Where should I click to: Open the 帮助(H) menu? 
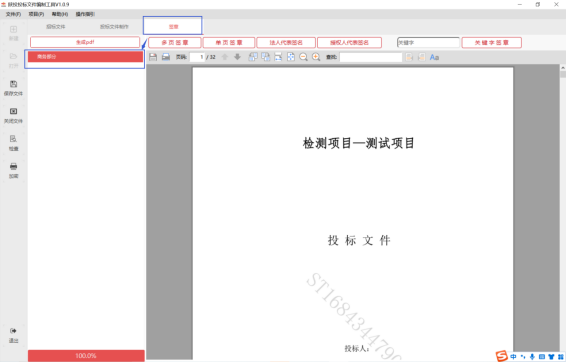click(60, 14)
